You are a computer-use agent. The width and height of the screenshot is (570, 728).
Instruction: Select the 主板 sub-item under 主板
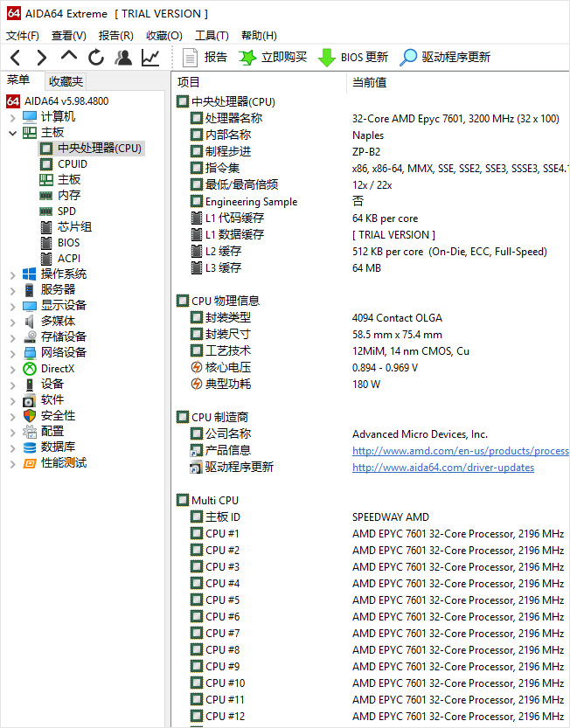tap(60, 180)
